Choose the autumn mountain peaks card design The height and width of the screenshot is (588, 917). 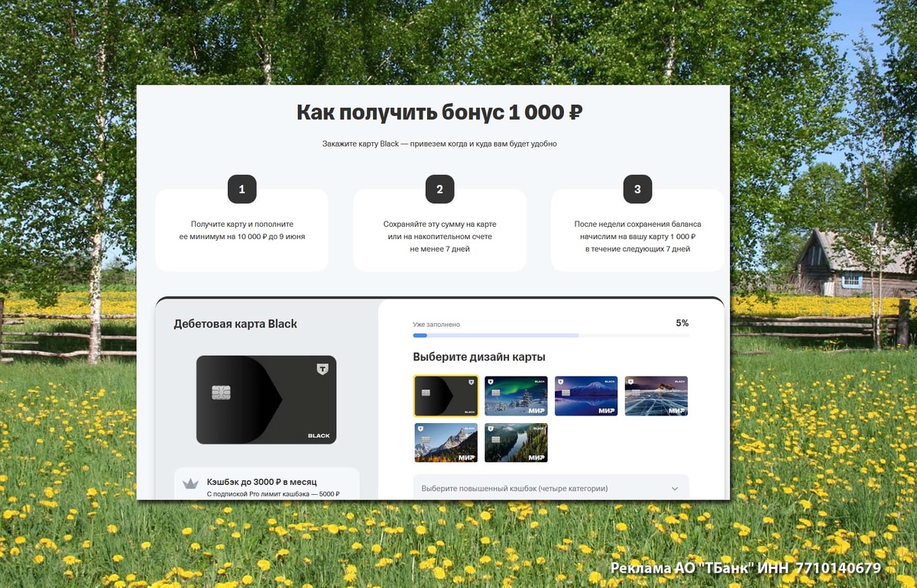tap(446, 443)
